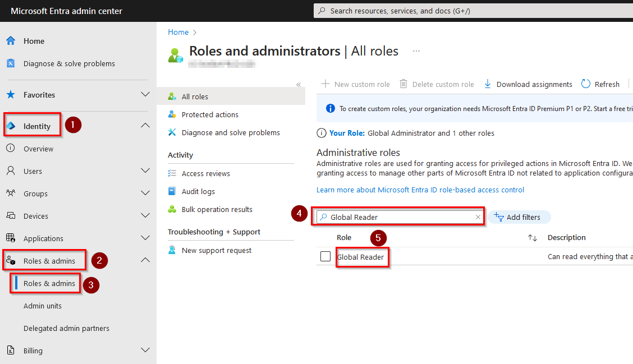The image size is (633, 364).
Task: Click the Identity diamond icon
Action: point(11,126)
